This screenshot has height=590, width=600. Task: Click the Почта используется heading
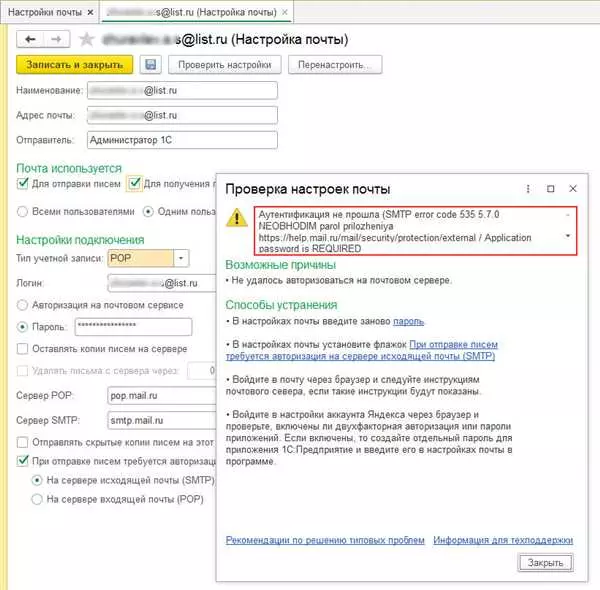click(69, 168)
